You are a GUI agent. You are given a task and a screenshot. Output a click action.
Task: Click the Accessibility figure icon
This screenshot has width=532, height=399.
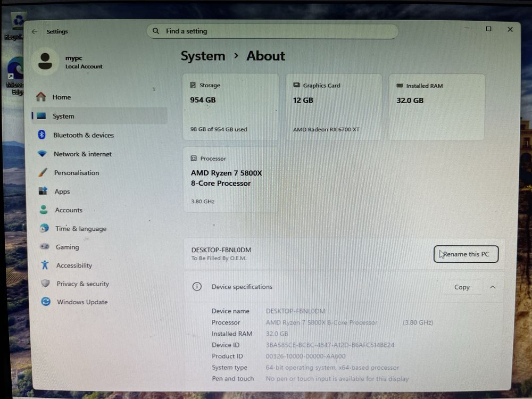45,265
